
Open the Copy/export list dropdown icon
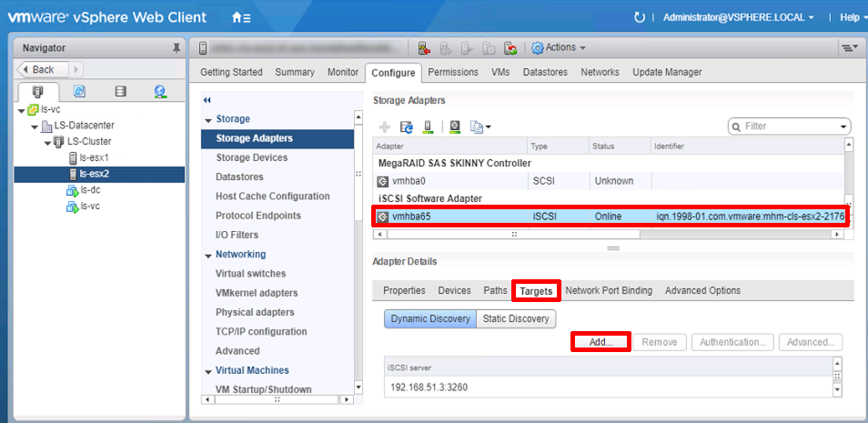479,127
